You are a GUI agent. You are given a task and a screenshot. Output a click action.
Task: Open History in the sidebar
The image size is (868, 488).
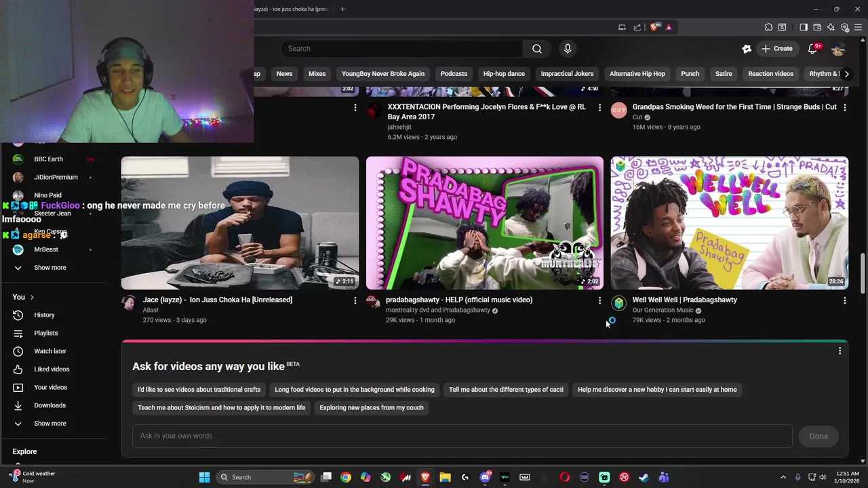[x=54, y=315]
